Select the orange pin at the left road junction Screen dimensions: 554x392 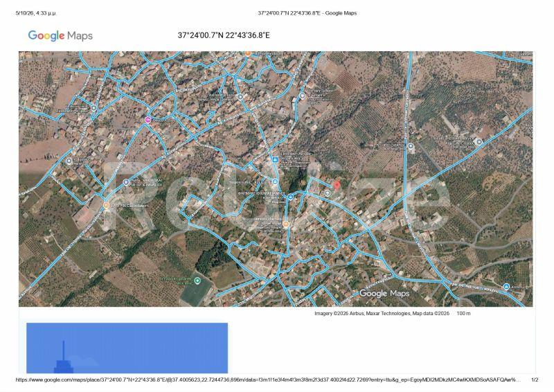pos(106,205)
